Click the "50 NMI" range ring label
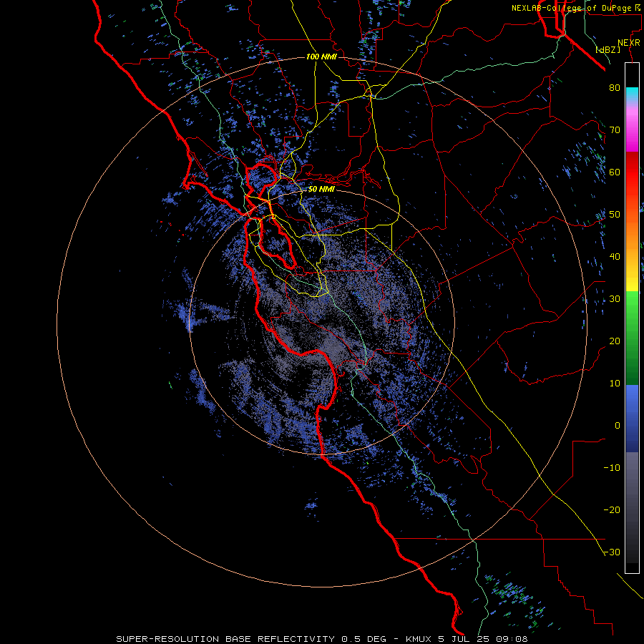 coord(321,190)
